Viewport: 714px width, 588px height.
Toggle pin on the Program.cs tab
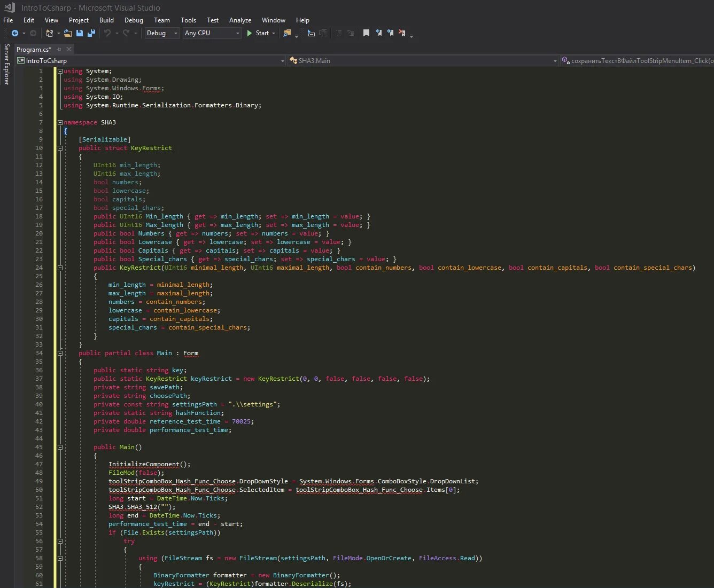pyautogui.click(x=59, y=49)
